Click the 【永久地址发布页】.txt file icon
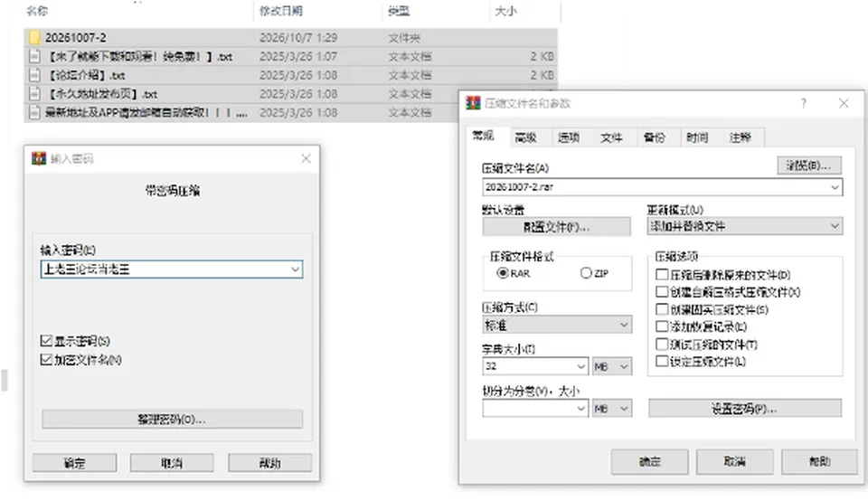Screen dimensions: 868x501 [x=35, y=94]
